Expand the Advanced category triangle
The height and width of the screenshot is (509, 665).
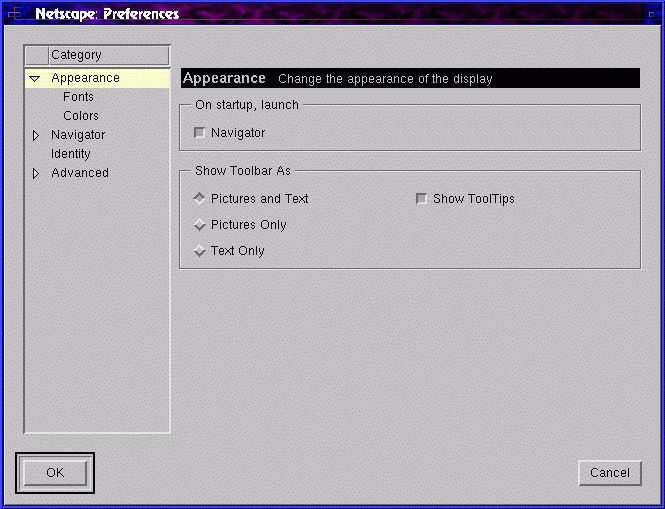pyautogui.click(x=36, y=173)
